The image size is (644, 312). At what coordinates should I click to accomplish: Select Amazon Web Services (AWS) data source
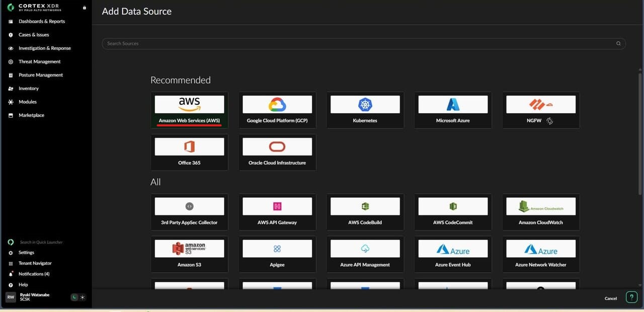click(x=189, y=110)
